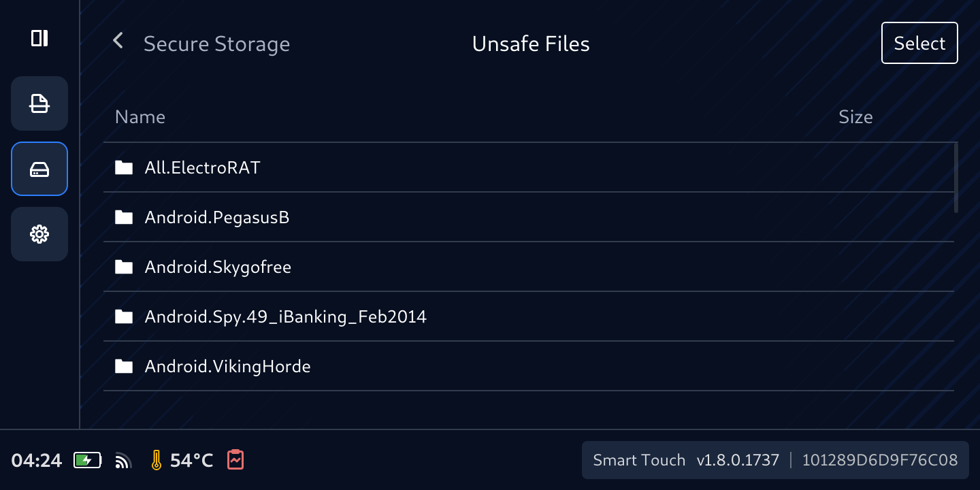This screenshot has height=490, width=980.
Task: Open the Android.PegasusB folder
Action: point(217,217)
